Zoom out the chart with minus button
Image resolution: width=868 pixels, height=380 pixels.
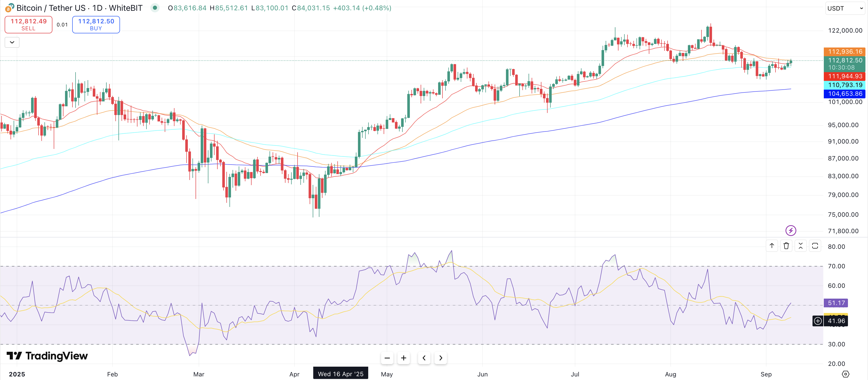click(387, 358)
